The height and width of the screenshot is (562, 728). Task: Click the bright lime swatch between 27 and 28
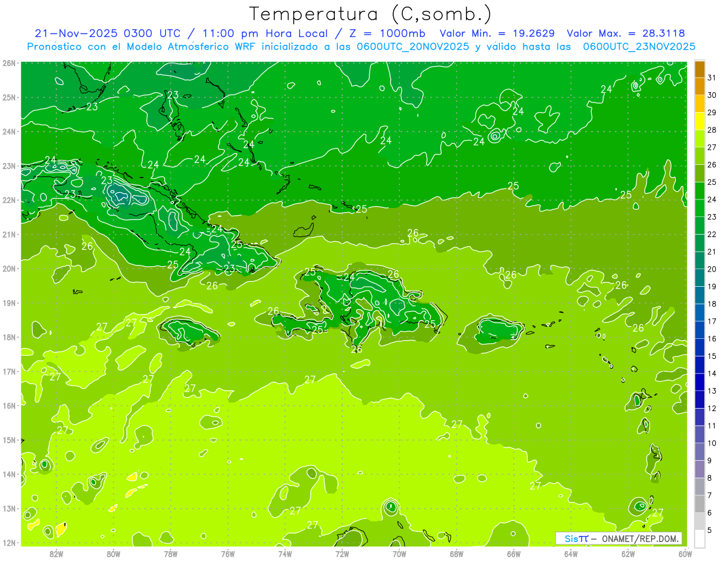699,139
